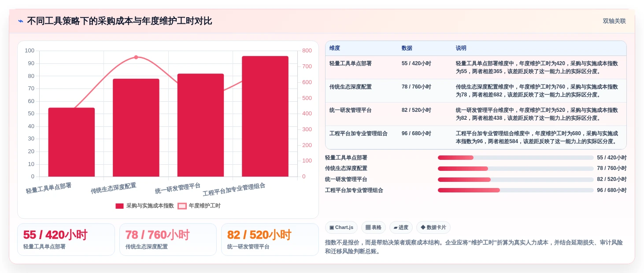Click table value 96 / 680小时

(x=416, y=133)
